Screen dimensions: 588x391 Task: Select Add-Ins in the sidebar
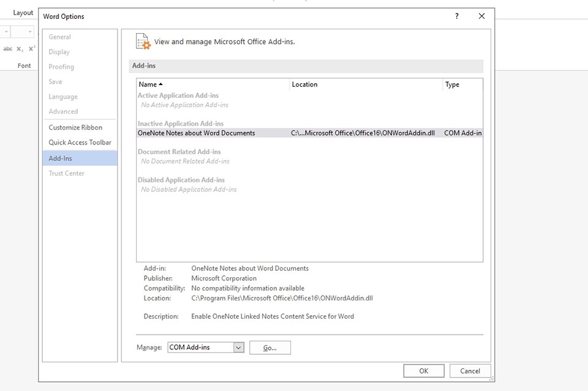[80, 158]
